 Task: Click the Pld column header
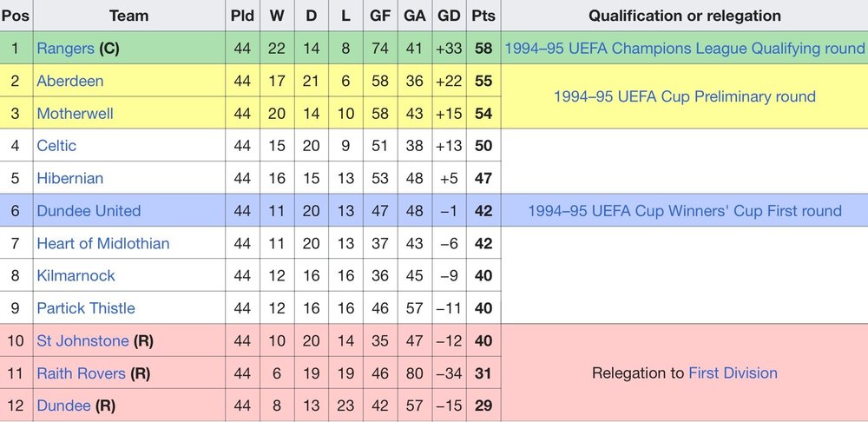[242, 16]
